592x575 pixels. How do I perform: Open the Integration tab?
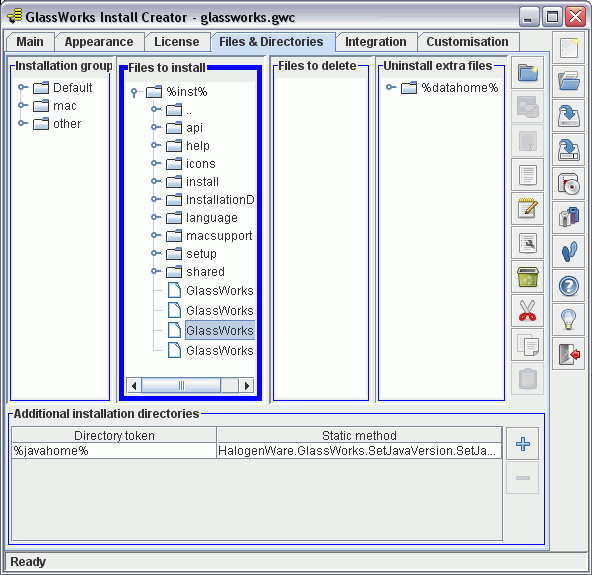376,42
